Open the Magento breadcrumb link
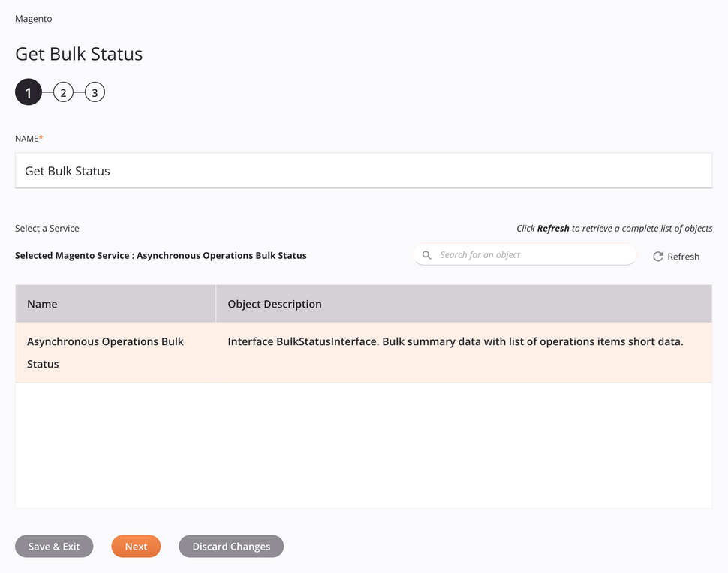The image size is (728, 573). 34,19
